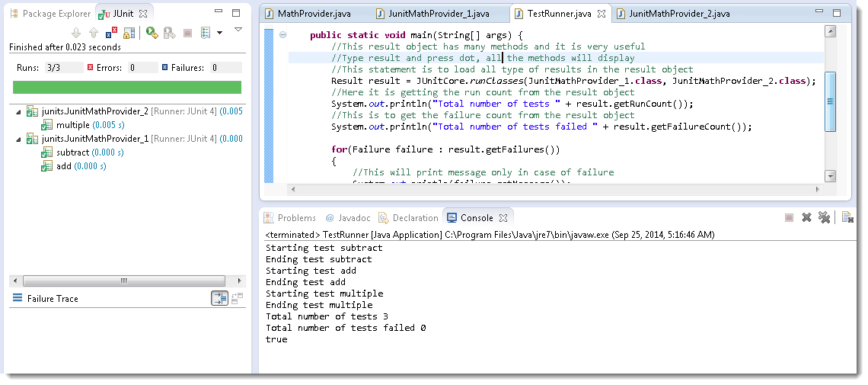The image size is (868, 385).
Task: Click the multiple test pass icon
Action: click(47, 125)
